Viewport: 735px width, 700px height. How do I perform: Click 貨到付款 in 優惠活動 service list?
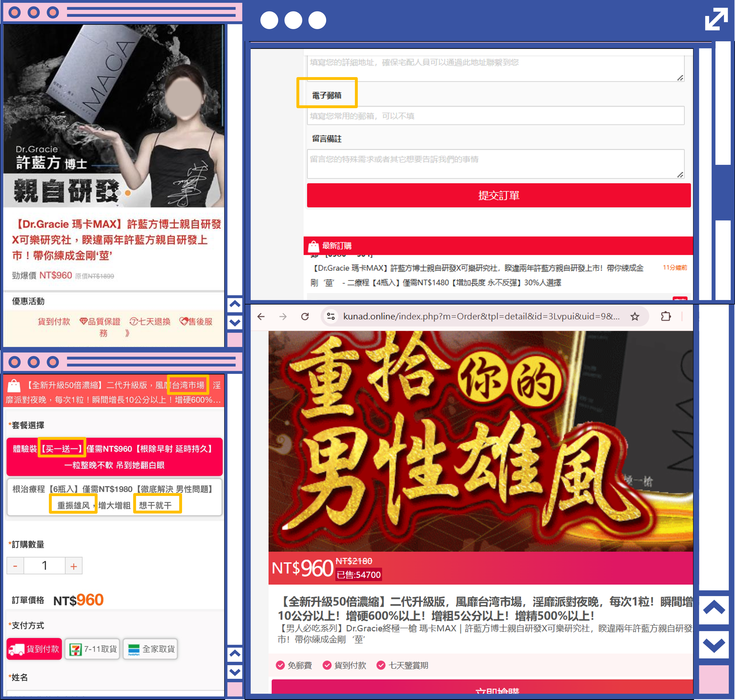click(x=54, y=322)
